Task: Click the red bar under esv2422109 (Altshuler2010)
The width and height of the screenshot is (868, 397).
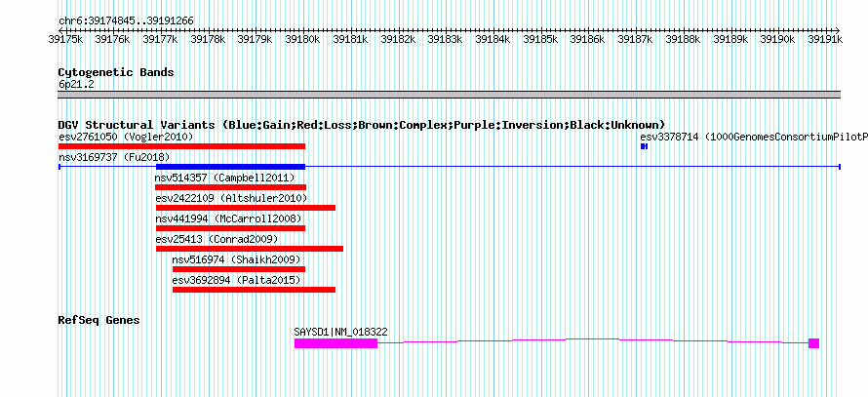Action: [246, 208]
